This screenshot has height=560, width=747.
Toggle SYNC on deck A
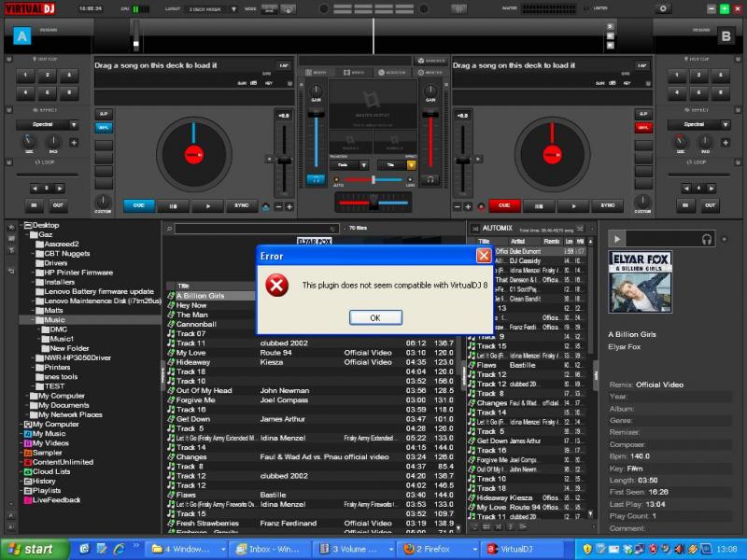pyautogui.click(x=242, y=205)
